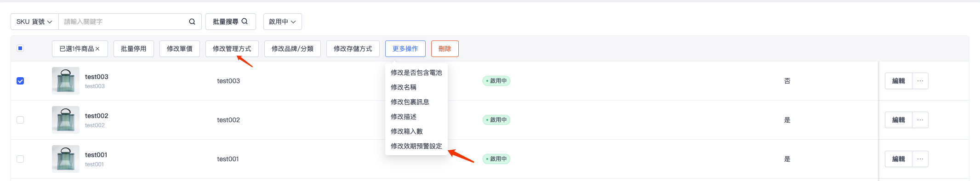Focus the 請輸入關鍵字 search input field

click(x=124, y=22)
